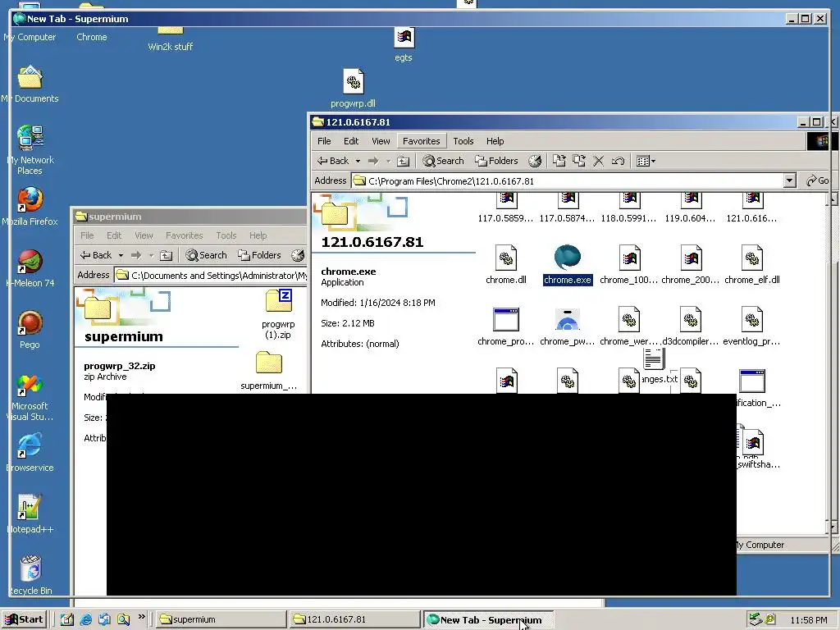The height and width of the screenshot is (630, 840).
Task: Click Back button in 121.0.6167.81 window
Action: pyautogui.click(x=333, y=161)
